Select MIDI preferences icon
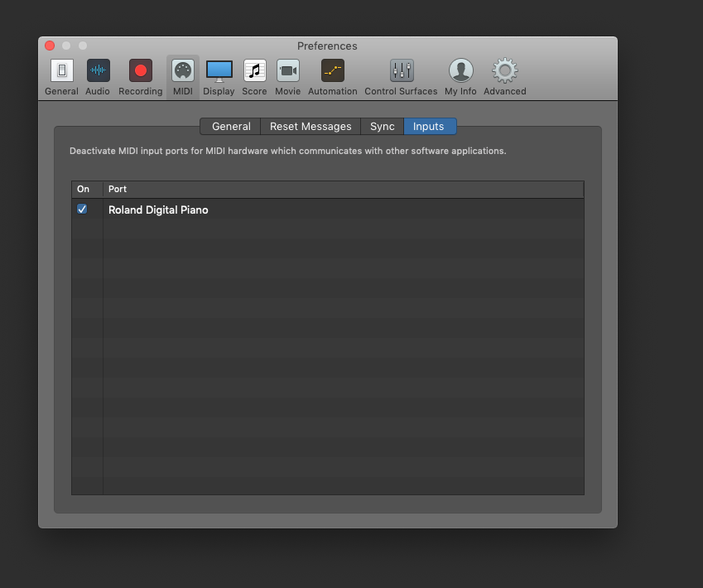The height and width of the screenshot is (588, 703). 183,70
